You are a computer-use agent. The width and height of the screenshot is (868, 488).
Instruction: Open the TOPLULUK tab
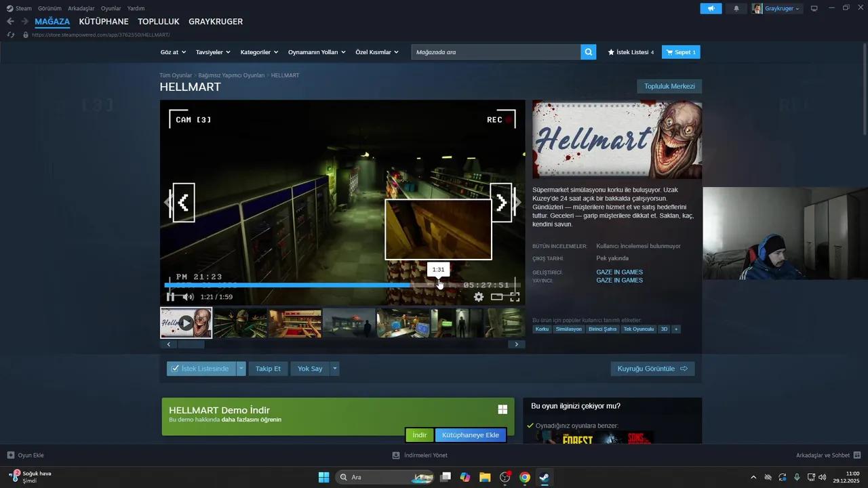tap(159, 22)
